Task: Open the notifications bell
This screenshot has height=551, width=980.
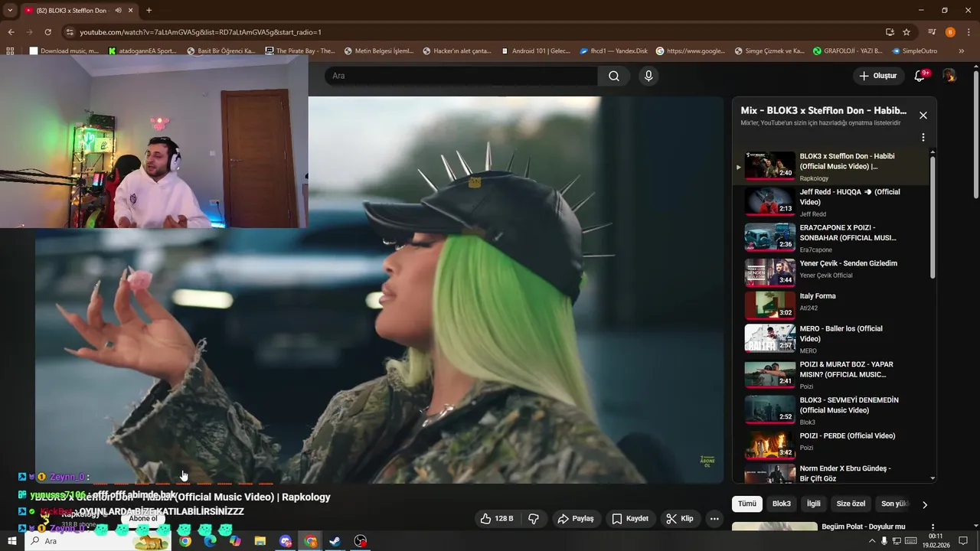Action: (920, 76)
